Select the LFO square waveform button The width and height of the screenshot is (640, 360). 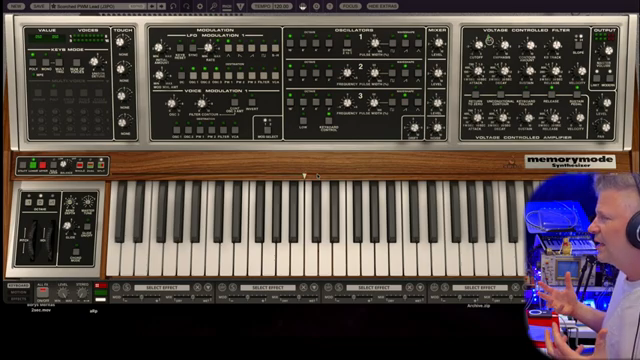(x=264, y=48)
